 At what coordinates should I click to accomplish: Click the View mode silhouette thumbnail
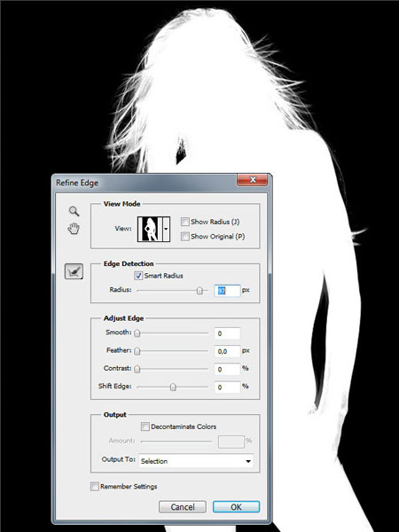pos(149,229)
